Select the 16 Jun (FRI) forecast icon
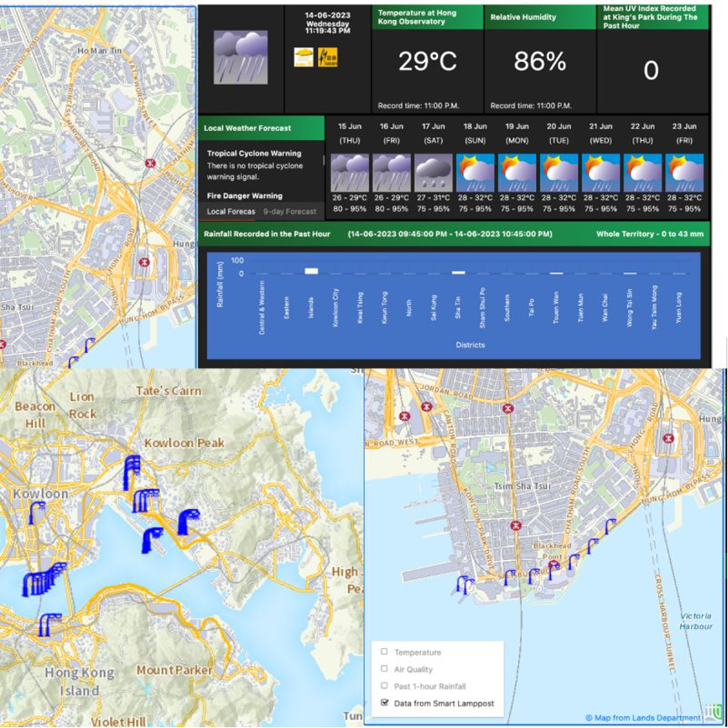Viewport: 728px width, 728px height. click(x=391, y=173)
